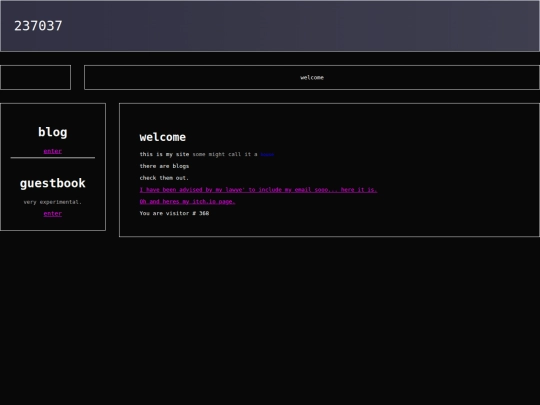540x405 pixels.
Task: Click the small blue link after 'call it a'
Action: 267,154
